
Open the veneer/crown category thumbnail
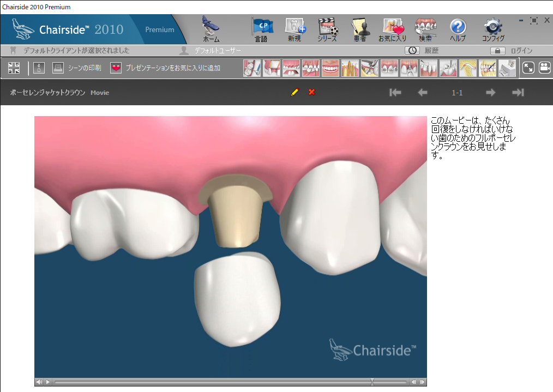click(272, 68)
